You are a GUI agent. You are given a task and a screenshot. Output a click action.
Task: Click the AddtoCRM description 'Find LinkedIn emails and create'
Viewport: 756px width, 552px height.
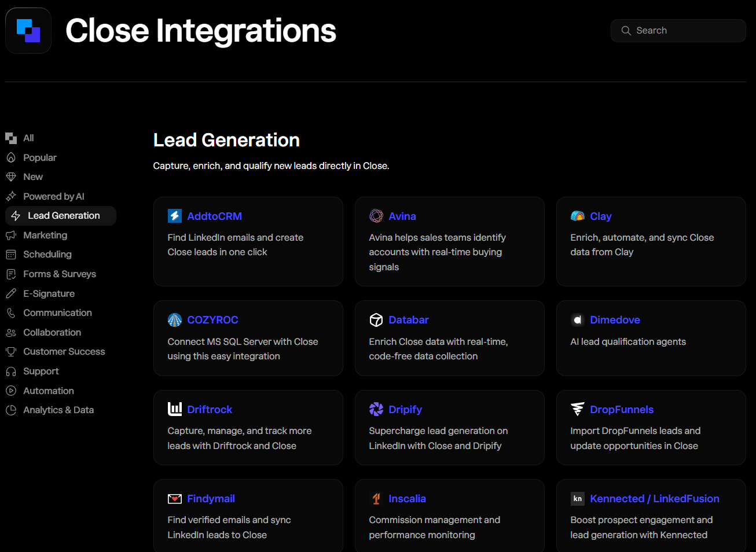236,238
